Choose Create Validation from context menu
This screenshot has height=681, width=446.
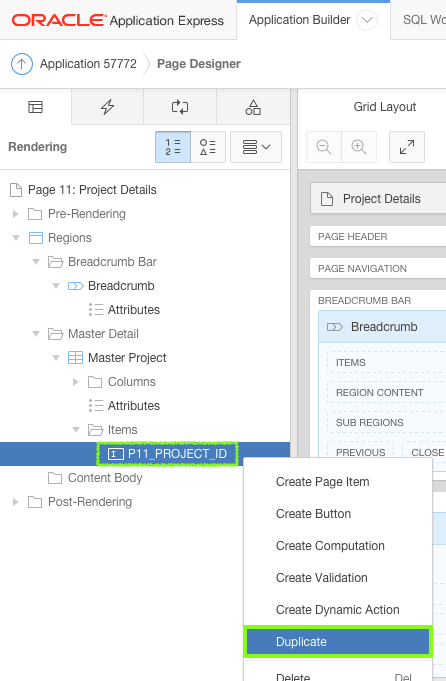[338, 578]
